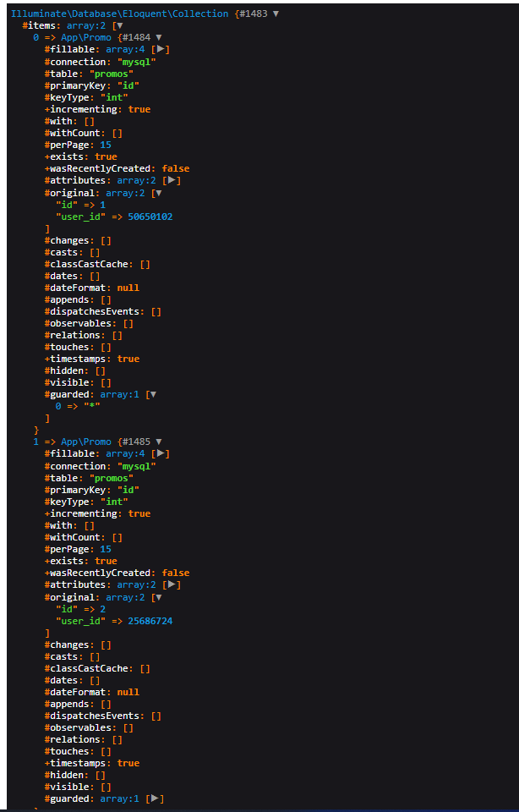Expand #attributes array:2 in Promo #1484

pyautogui.click(x=172, y=181)
